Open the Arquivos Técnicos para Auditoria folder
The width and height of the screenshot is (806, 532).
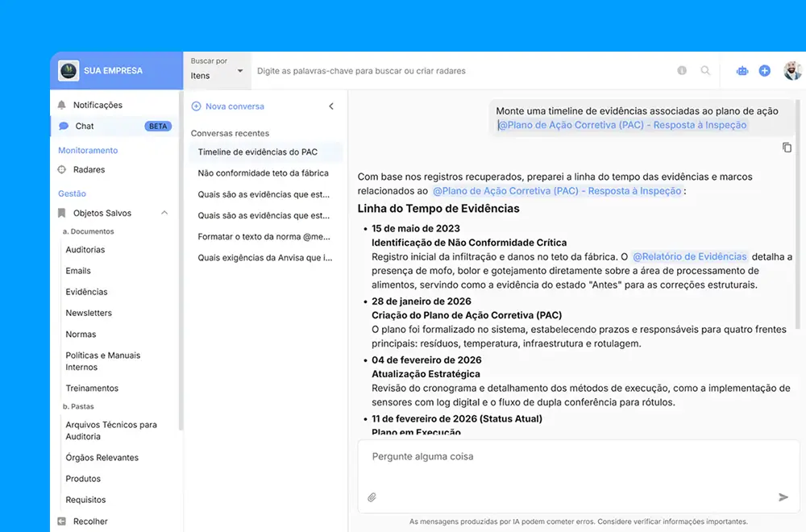pyautogui.click(x=111, y=430)
